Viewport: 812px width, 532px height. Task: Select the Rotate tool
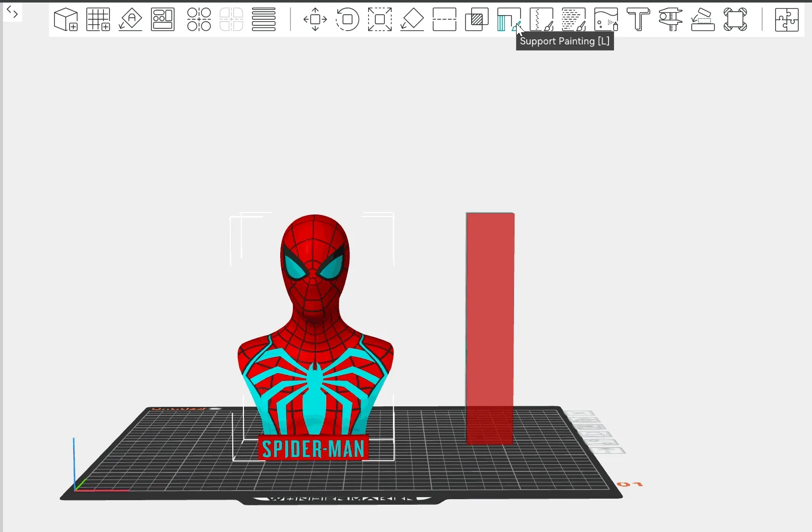tap(347, 20)
